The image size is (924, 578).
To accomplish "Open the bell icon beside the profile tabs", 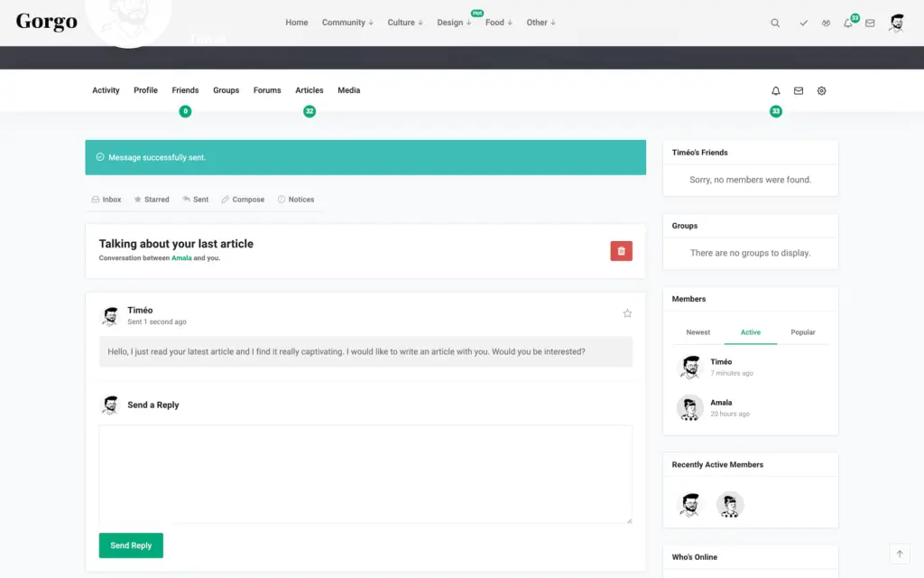I will click(x=775, y=90).
